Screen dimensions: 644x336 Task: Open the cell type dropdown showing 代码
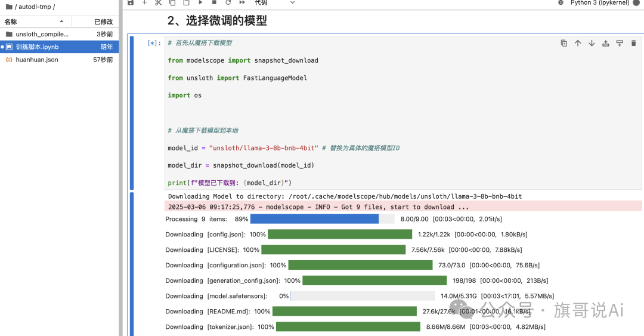(x=274, y=2)
